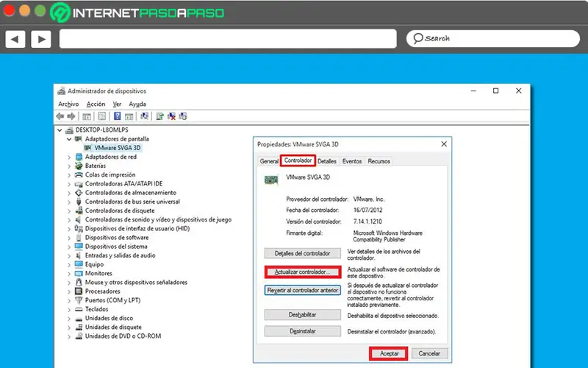Click the Back arrow in Device Manager toolbar
This screenshot has width=588, height=368.
pos(60,116)
